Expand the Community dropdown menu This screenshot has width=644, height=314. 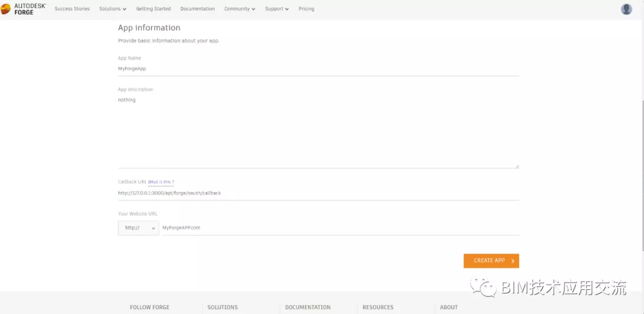click(239, 9)
